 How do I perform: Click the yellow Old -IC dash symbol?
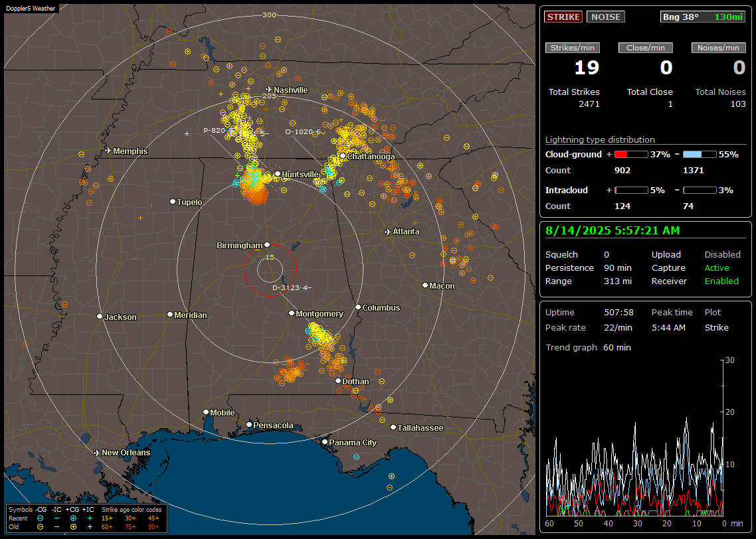(57, 527)
